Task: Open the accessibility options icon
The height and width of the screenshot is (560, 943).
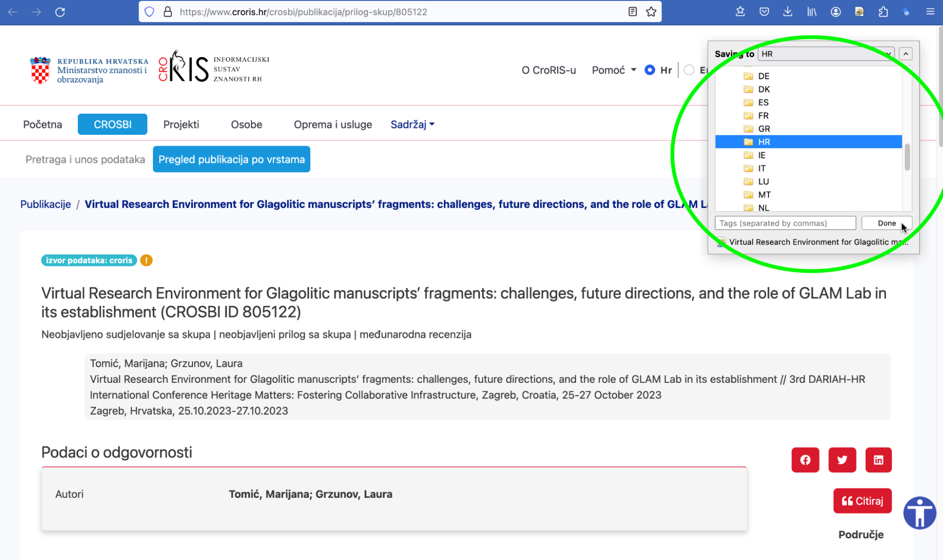Action: [x=919, y=512]
